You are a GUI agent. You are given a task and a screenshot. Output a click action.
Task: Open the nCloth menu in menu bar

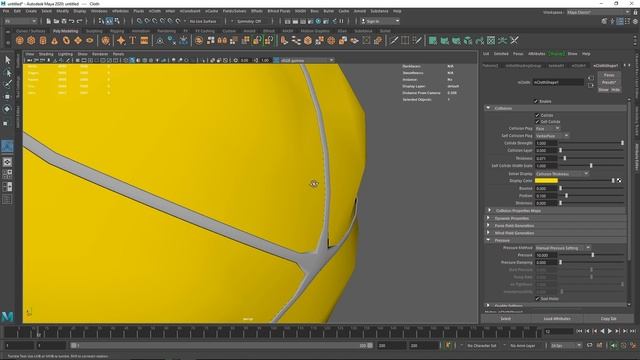(155, 11)
